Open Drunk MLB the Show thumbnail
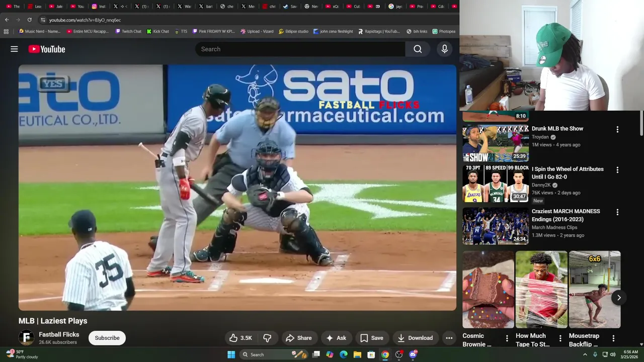The height and width of the screenshot is (362, 644). (x=496, y=143)
